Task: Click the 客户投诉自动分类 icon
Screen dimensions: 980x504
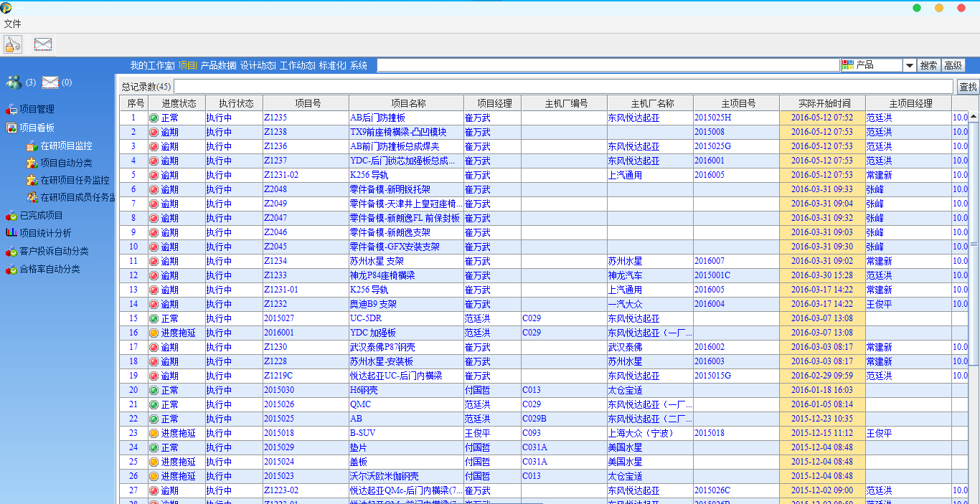Action: (x=11, y=252)
